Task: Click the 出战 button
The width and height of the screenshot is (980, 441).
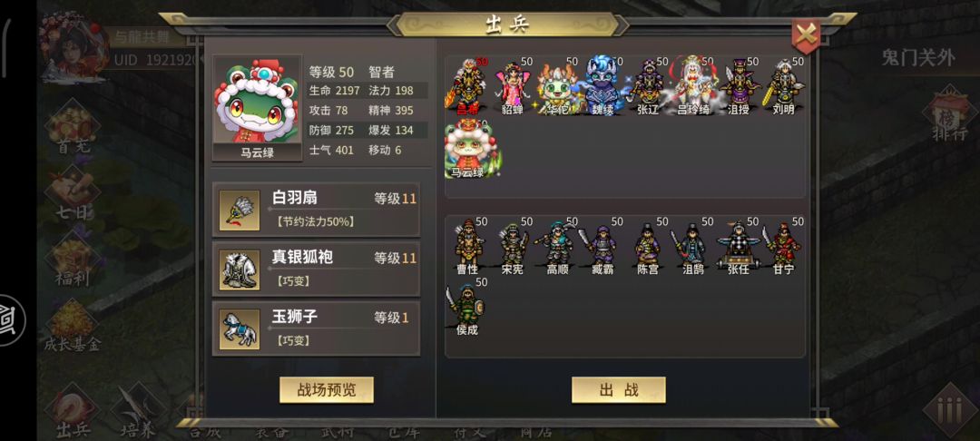Action: pyautogui.click(x=619, y=390)
